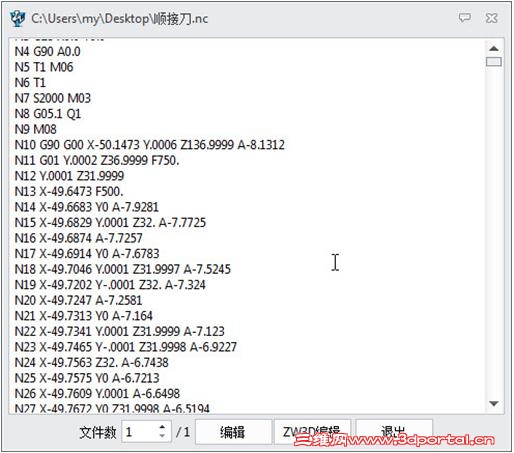The width and height of the screenshot is (514, 453).
Task: Close the NC file viewer window
Action: 492,18
